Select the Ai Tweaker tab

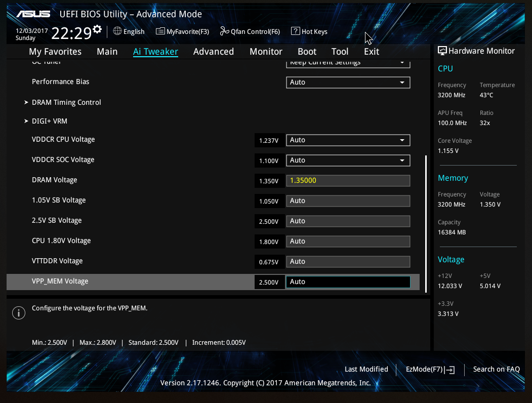pyautogui.click(x=155, y=52)
